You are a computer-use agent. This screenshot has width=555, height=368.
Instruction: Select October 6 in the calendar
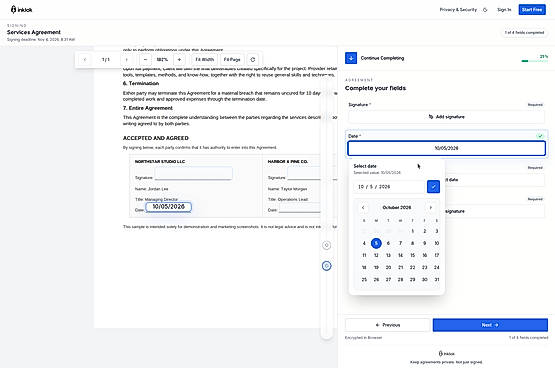click(x=388, y=243)
